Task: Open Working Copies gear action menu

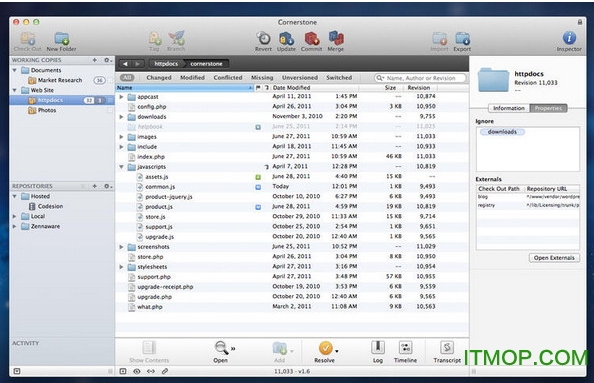Action: tap(108, 60)
